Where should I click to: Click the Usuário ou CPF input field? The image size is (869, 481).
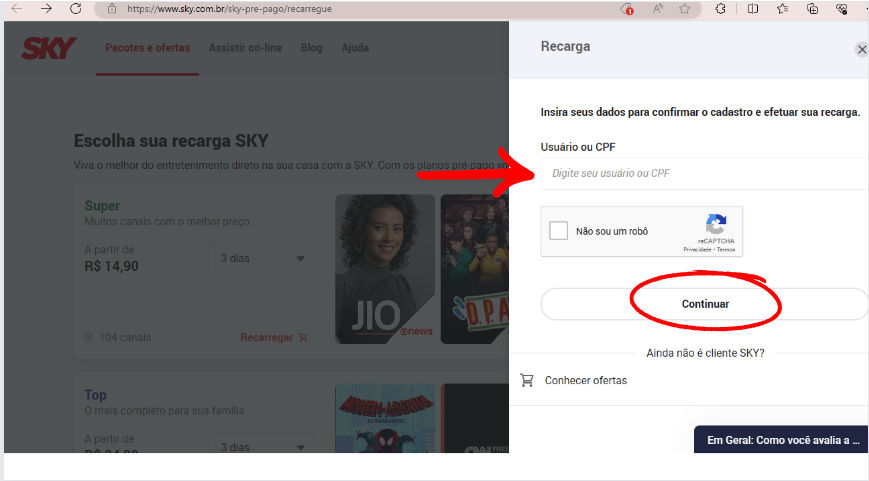click(704, 173)
